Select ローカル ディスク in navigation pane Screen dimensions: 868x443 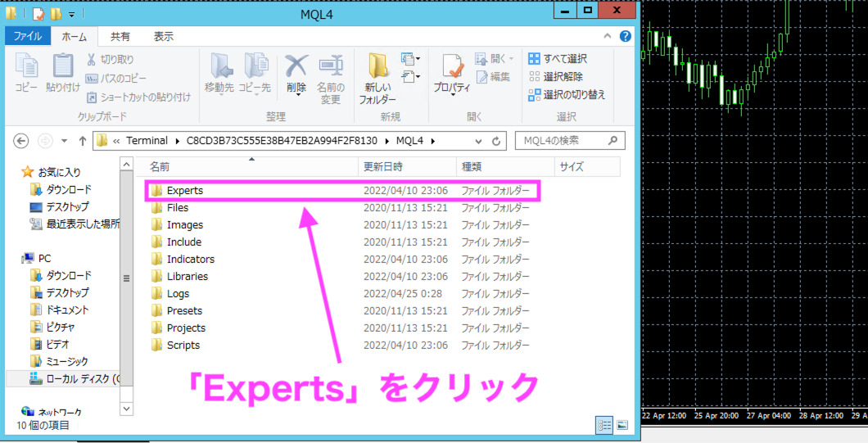pyautogui.click(x=74, y=378)
